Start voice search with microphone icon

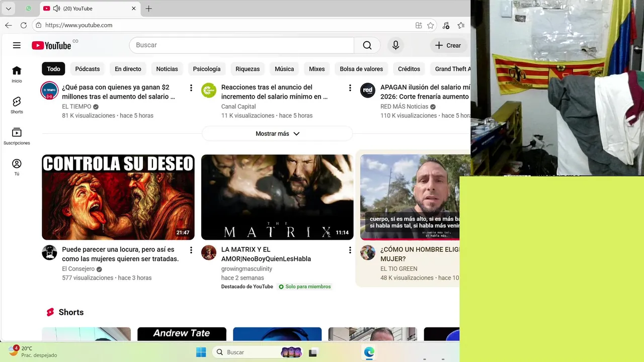396,45
